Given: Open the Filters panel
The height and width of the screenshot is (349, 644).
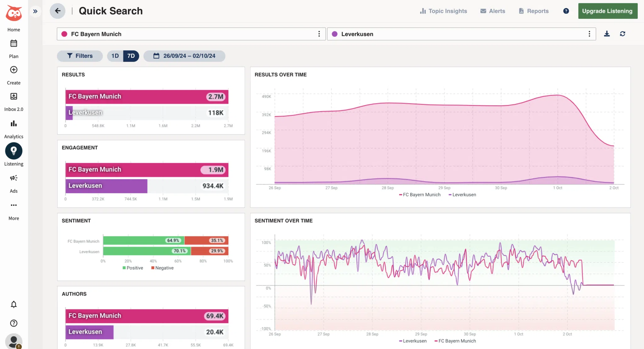Looking at the screenshot, I should pos(80,56).
